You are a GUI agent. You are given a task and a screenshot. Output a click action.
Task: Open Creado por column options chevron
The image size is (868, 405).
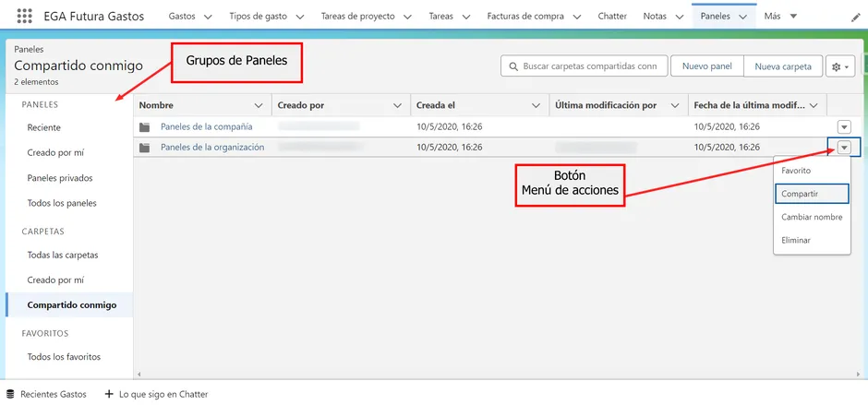pos(397,105)
